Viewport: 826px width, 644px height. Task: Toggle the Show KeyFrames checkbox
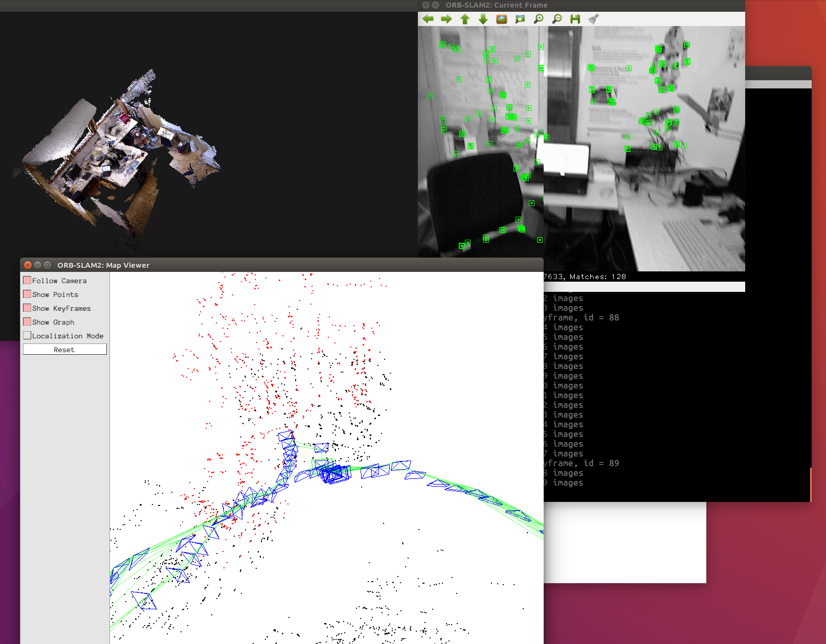(x=27, y=308)
